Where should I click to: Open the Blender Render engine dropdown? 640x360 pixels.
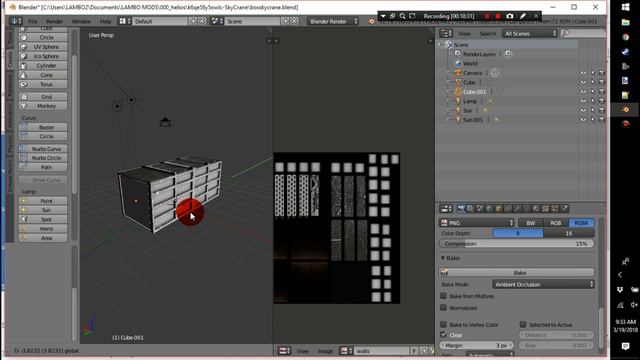333,21
